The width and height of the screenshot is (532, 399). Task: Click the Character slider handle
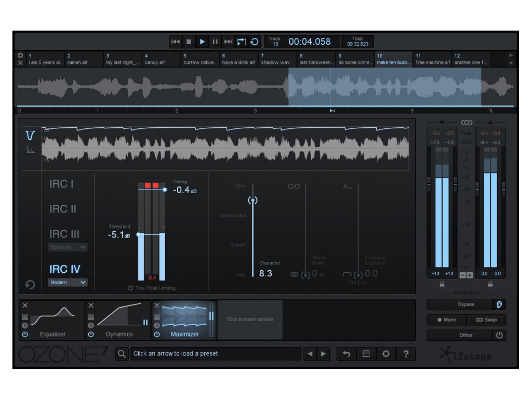[253, 200]
